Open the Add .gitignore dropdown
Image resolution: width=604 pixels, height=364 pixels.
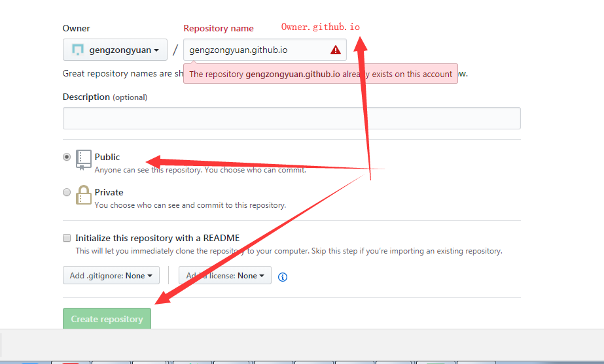click(111, 276)
